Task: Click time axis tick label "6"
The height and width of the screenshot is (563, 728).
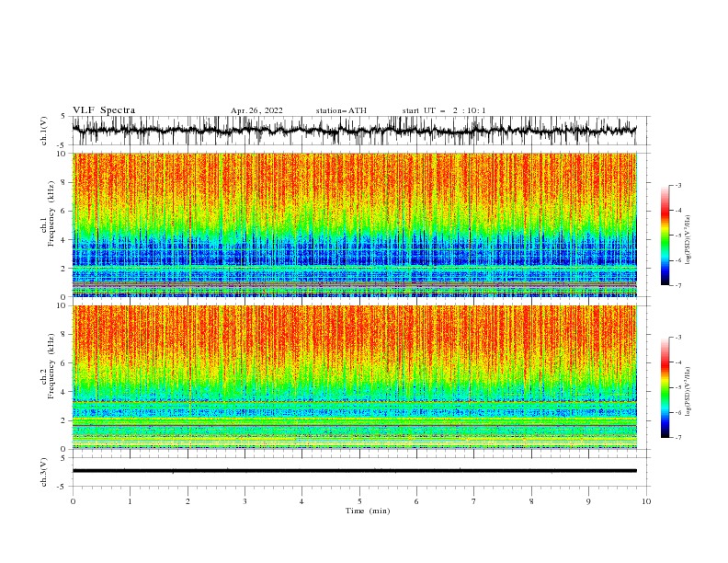Action: click(x=416, y=501)
